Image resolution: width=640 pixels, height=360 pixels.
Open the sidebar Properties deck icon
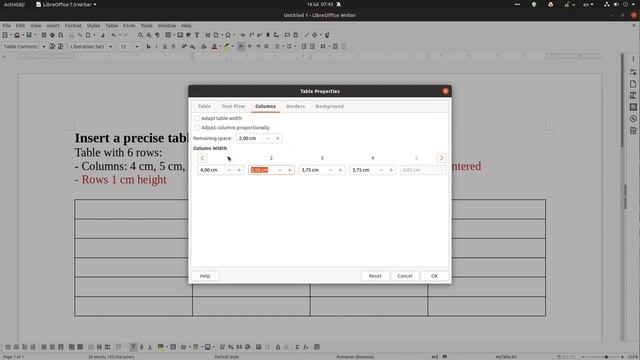tap(633, 72)
